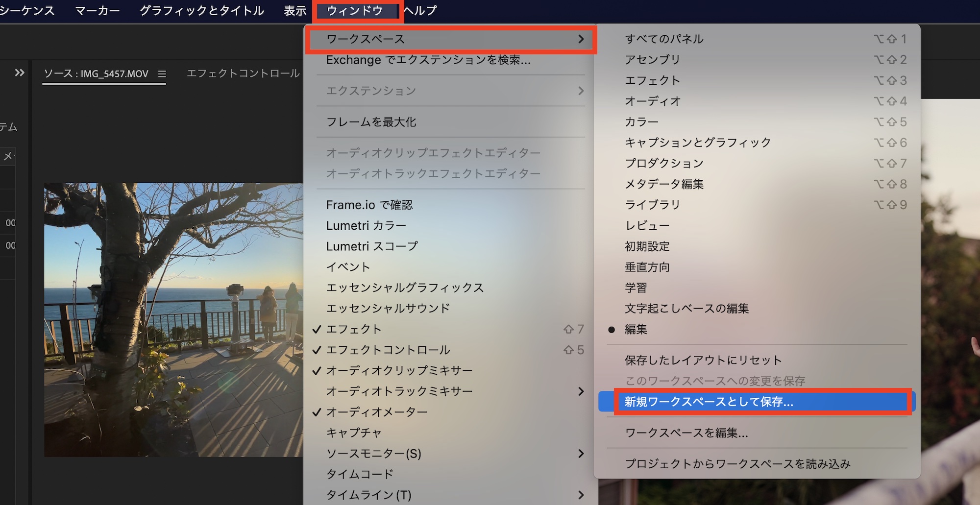Select the オーディオ workspace

[x=757, y=101]
